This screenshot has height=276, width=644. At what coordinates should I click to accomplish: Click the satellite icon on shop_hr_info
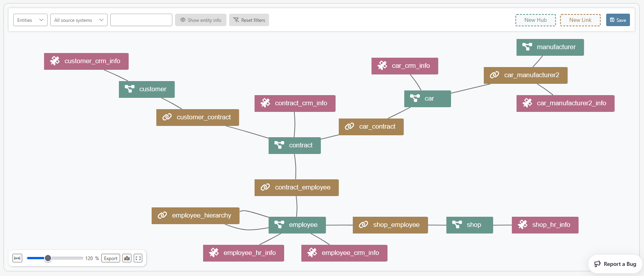[522, 225]
